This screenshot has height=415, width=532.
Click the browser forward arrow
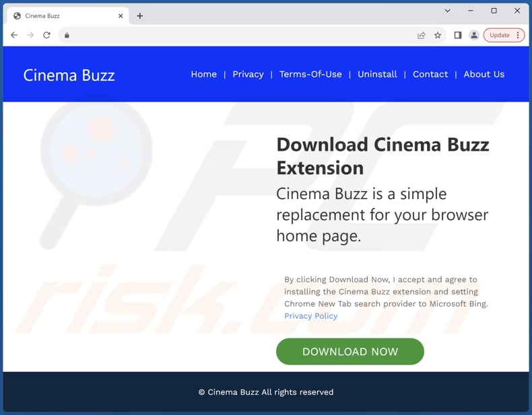pos(30,35)
